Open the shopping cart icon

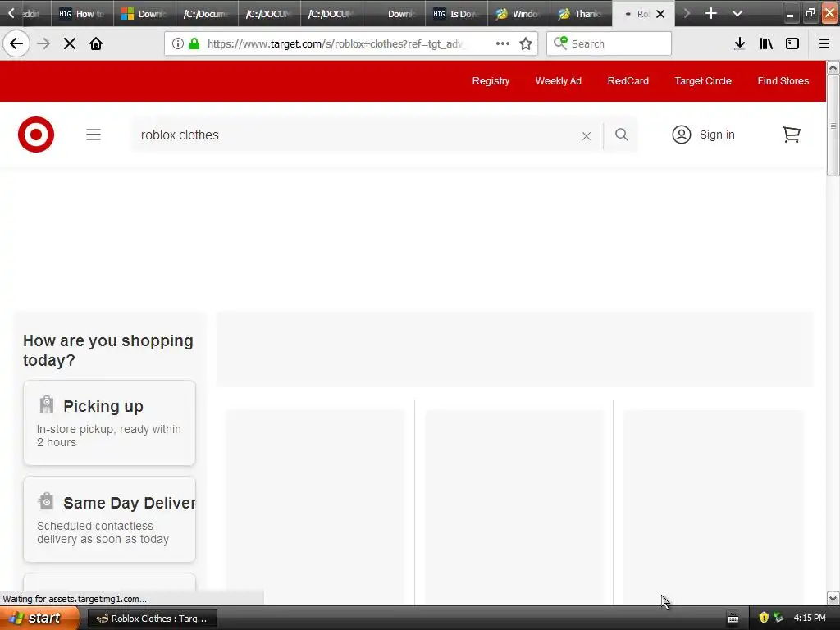coord(792,135)
